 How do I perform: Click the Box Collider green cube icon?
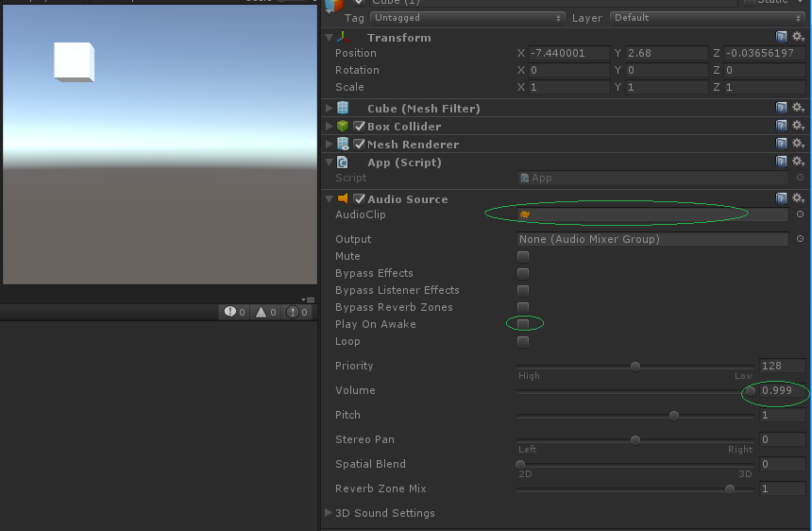(343, 126)
